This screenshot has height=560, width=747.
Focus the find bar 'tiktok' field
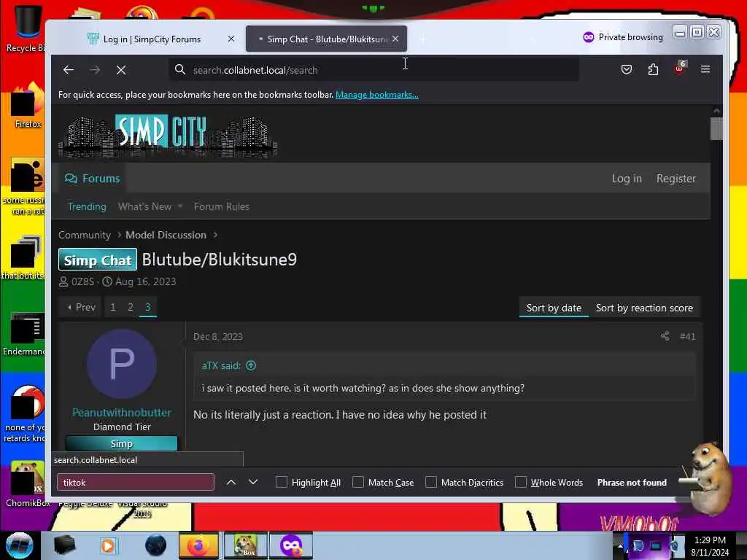[135, 483]
